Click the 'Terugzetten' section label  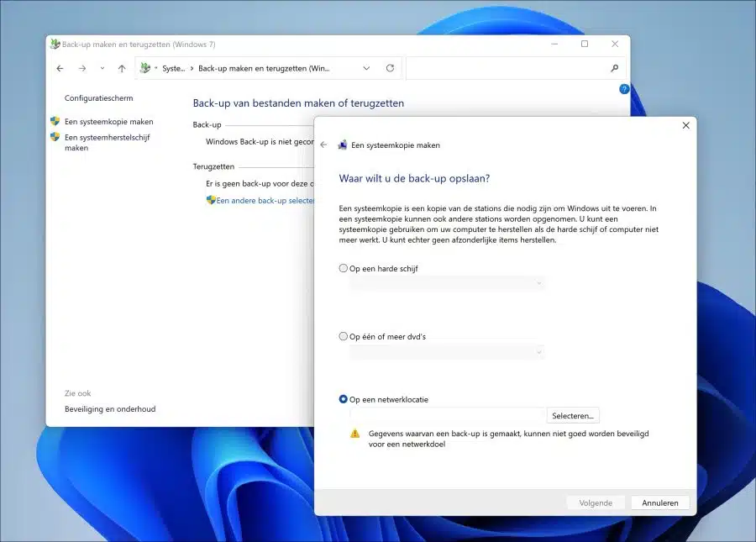click(213, 166)
